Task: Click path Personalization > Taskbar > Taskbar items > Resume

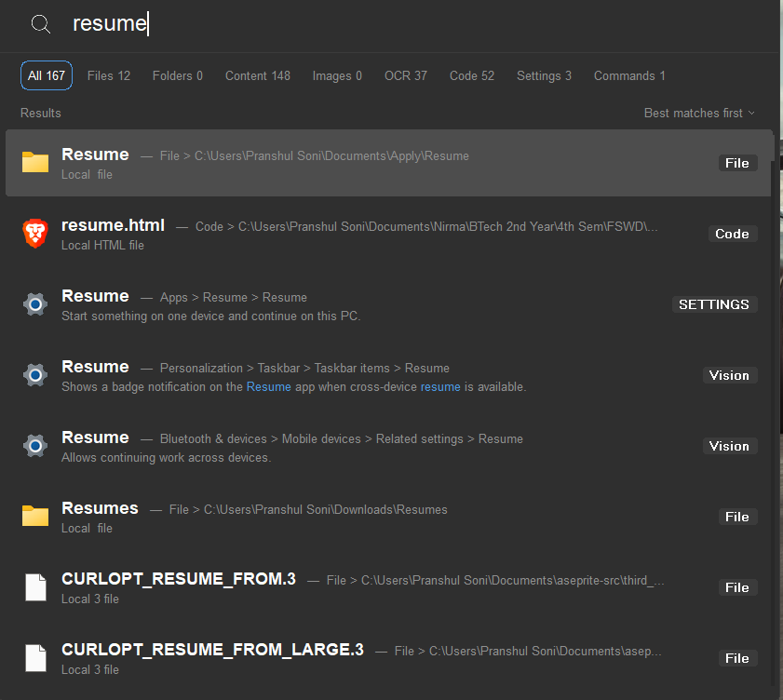Action: [304, 369]
